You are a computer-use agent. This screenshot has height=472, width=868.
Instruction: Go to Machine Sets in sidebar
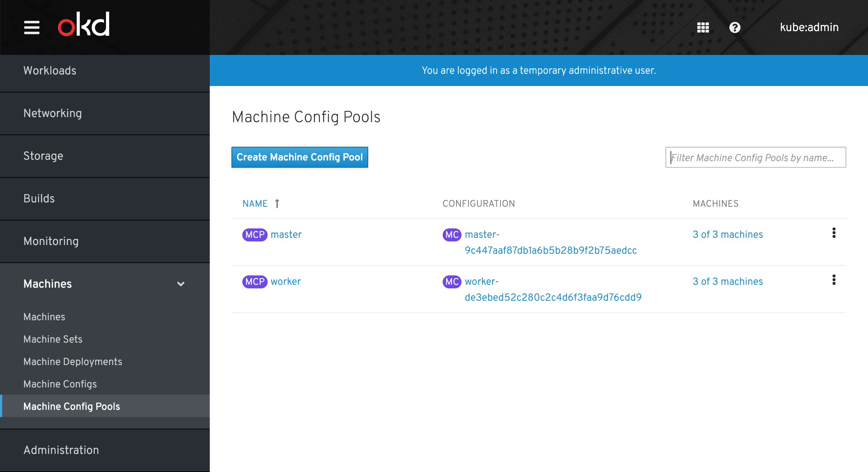[53, 339]
